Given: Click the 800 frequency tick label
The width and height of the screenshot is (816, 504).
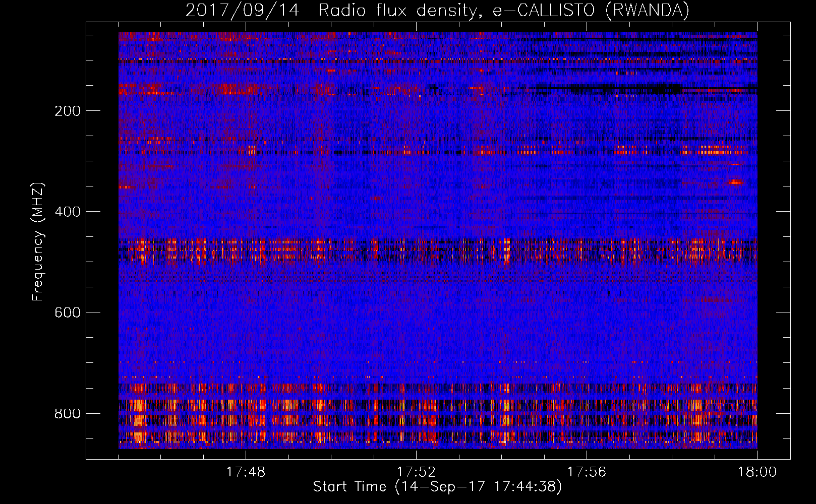Looking at the screenshot, I should (x=67, y=413).
